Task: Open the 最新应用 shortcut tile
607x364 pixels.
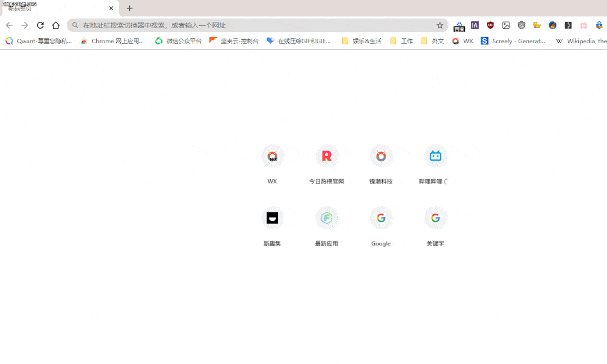Action: (327, 219)
